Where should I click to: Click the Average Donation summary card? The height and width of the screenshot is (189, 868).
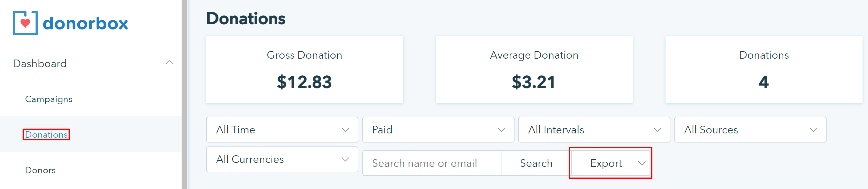coord(534,70)
